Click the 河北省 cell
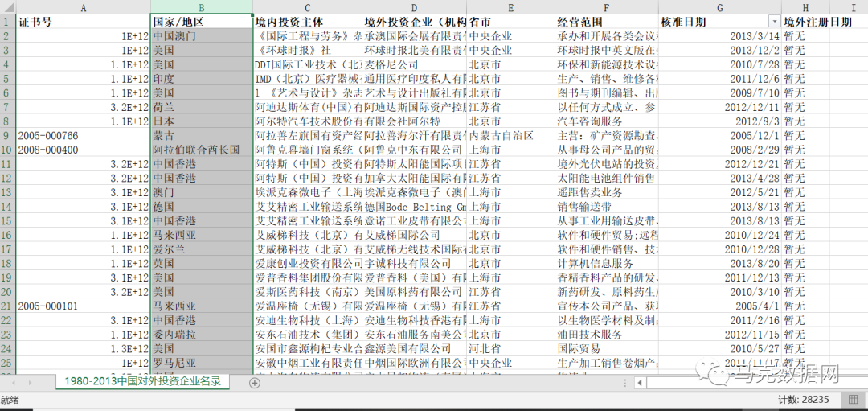 (x=511, y=348)
